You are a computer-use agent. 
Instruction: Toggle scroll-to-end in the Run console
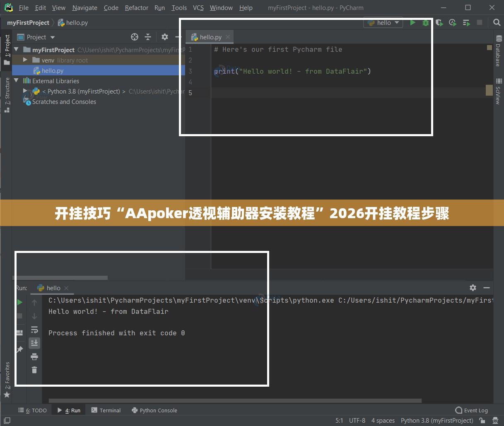tap(34, 343)
